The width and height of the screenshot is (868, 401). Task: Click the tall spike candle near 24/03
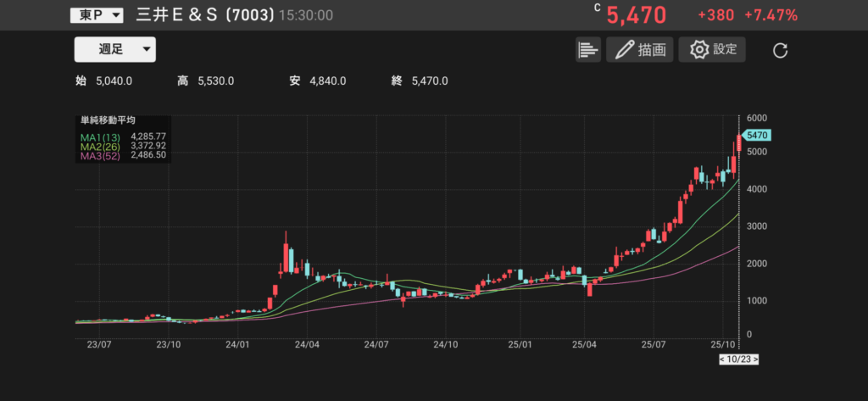pyautogui.click(x=286, y=254)
